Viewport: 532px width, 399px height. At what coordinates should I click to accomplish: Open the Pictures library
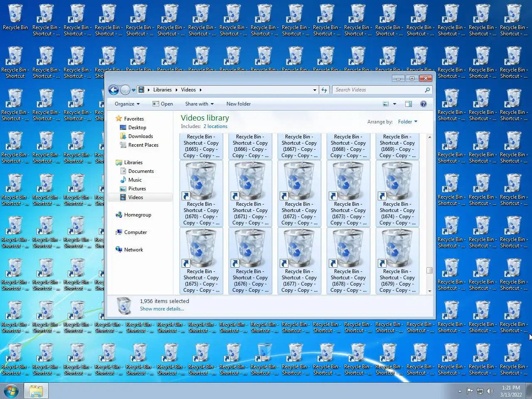(137, 189)
